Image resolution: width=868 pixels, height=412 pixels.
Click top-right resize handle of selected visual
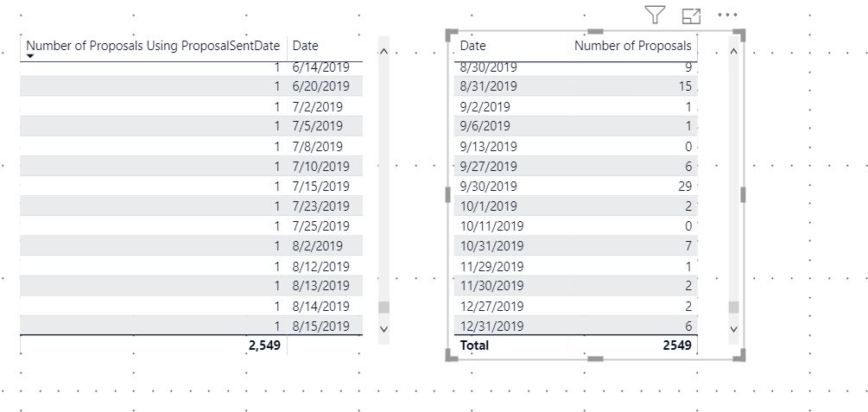coord(739,35)
